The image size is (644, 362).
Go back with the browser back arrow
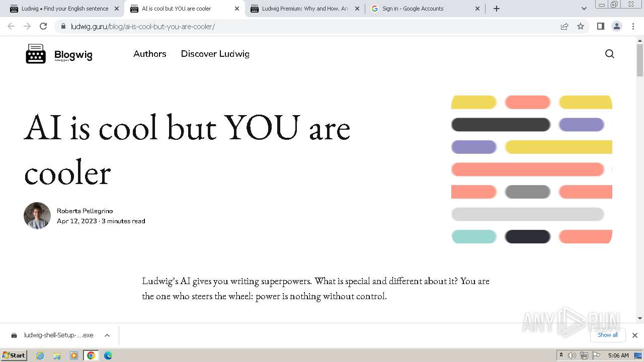tap(11, 26)
